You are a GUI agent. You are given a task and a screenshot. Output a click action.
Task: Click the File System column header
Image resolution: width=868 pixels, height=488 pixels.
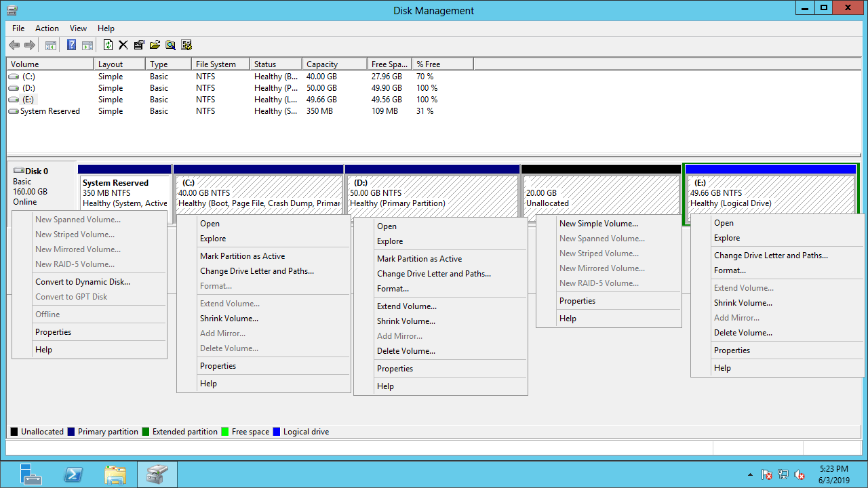click(216, 64)
